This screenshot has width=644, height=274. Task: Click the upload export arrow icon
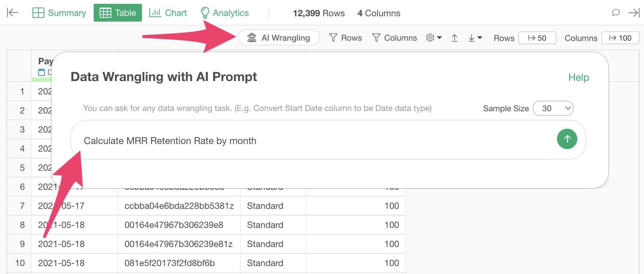coord(454,38)
